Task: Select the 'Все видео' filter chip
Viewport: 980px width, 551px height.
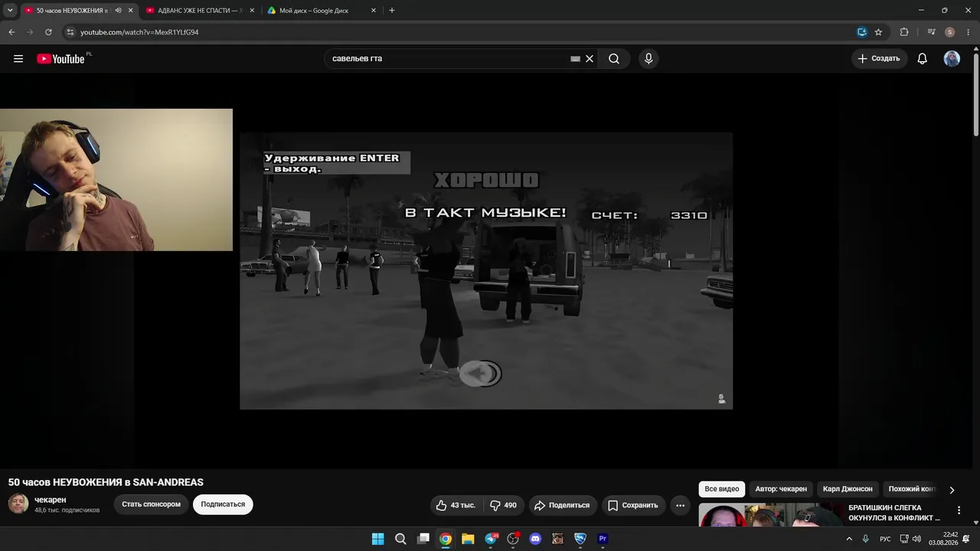Action: coord(722,489)
